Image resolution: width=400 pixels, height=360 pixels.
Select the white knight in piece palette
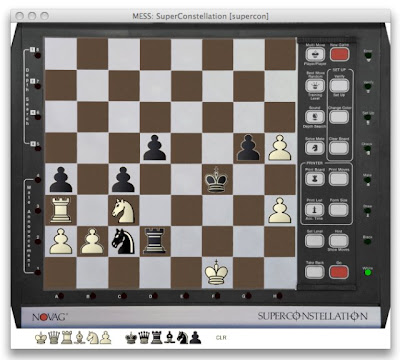(92, 338)
